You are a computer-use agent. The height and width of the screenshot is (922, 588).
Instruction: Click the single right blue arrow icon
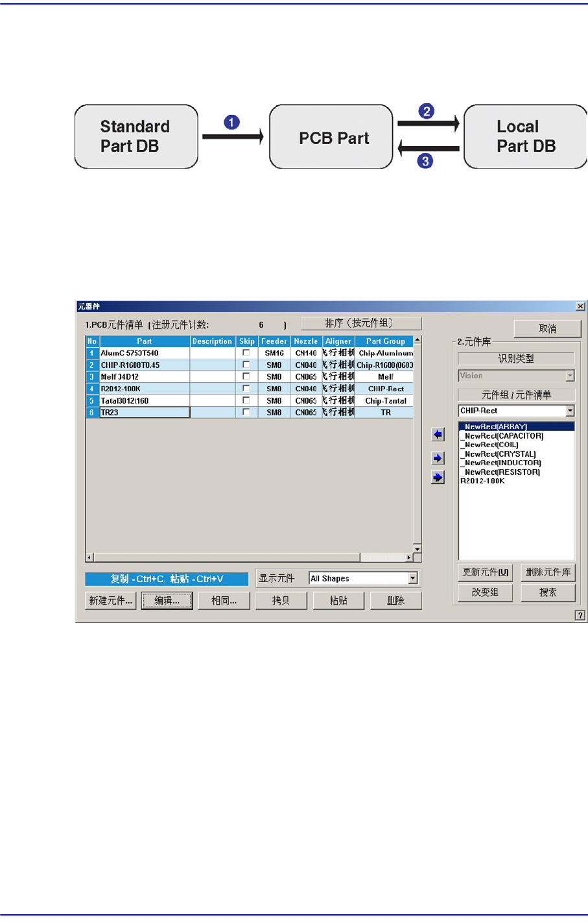tap(438, 458)
